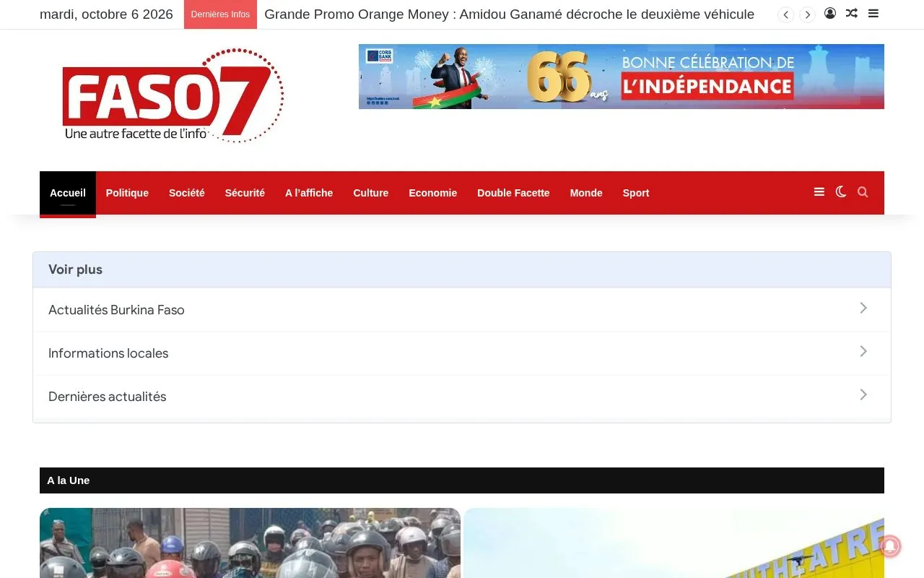
Task: Open search with the magnifier icon
Action: click(863, 192)
